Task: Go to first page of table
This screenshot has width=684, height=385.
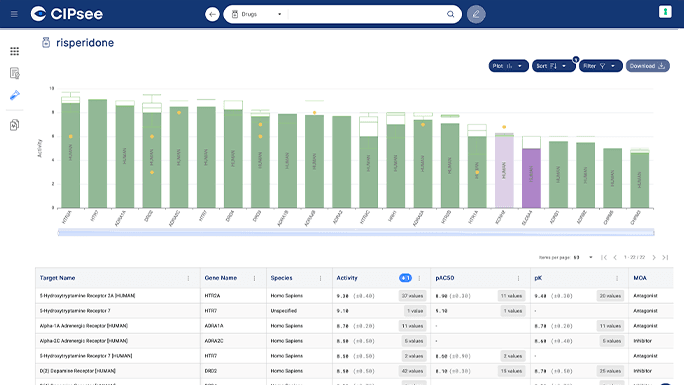Action: click(x=604, y=258)
